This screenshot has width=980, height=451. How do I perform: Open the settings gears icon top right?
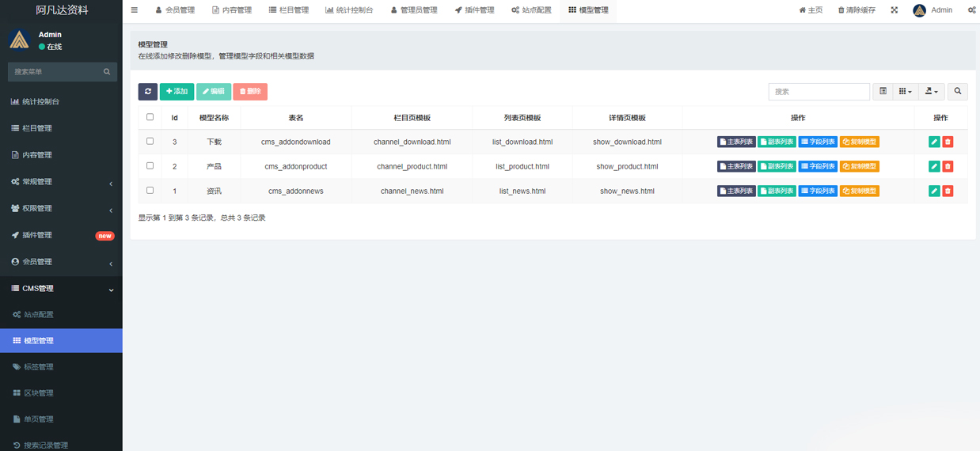click(971, 10)
